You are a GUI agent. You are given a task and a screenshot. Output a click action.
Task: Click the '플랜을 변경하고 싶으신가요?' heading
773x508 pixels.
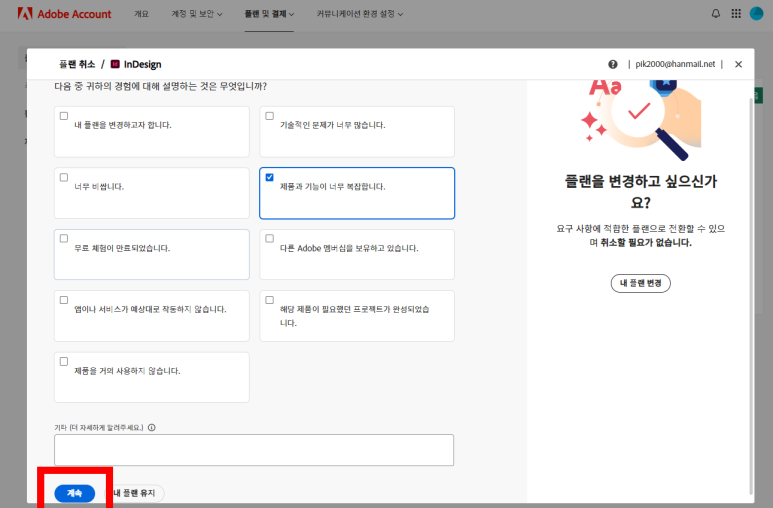(x=640, y=191)
